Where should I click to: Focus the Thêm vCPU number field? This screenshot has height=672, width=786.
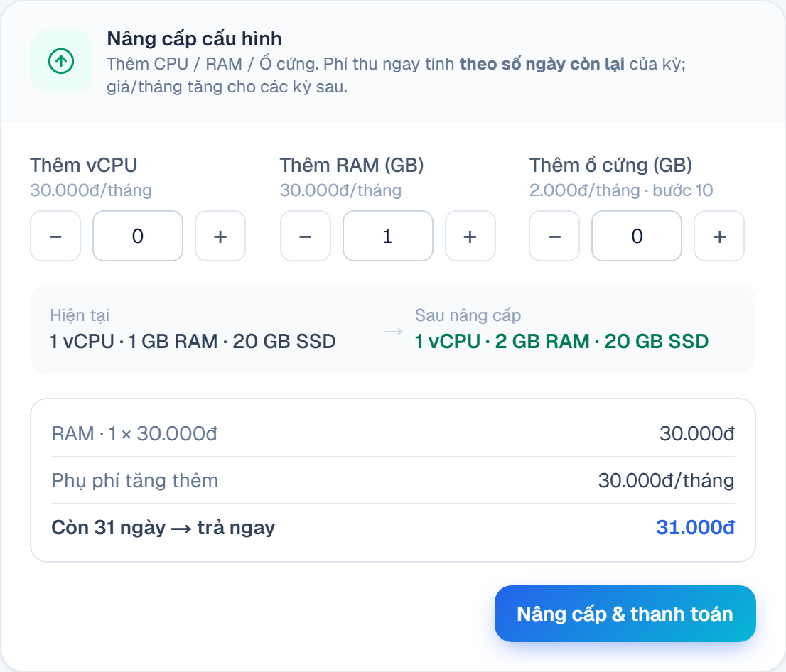coord(138,236)
